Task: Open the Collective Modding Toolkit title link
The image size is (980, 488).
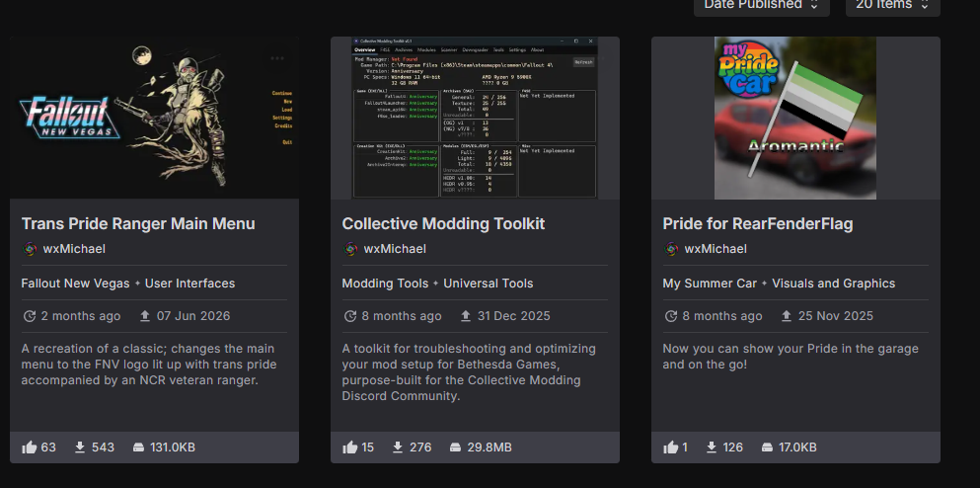Action: point(443,224)
